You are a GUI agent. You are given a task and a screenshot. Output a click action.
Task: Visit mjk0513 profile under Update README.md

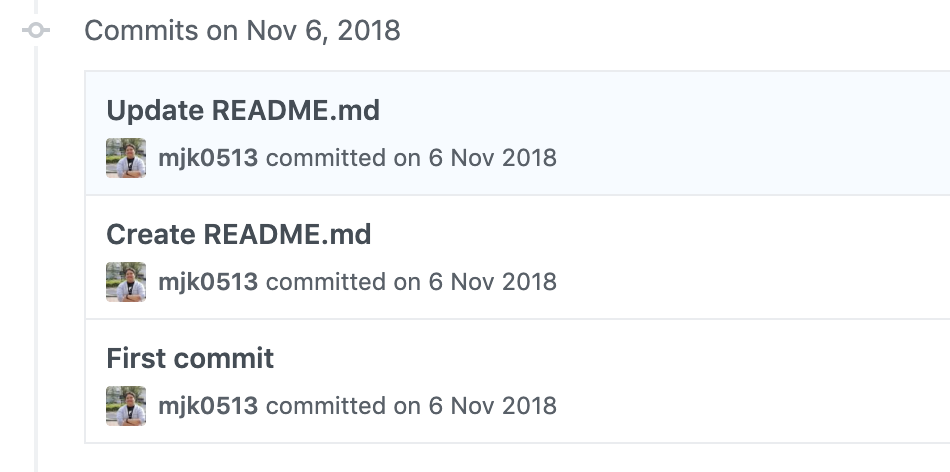(208, 158)
